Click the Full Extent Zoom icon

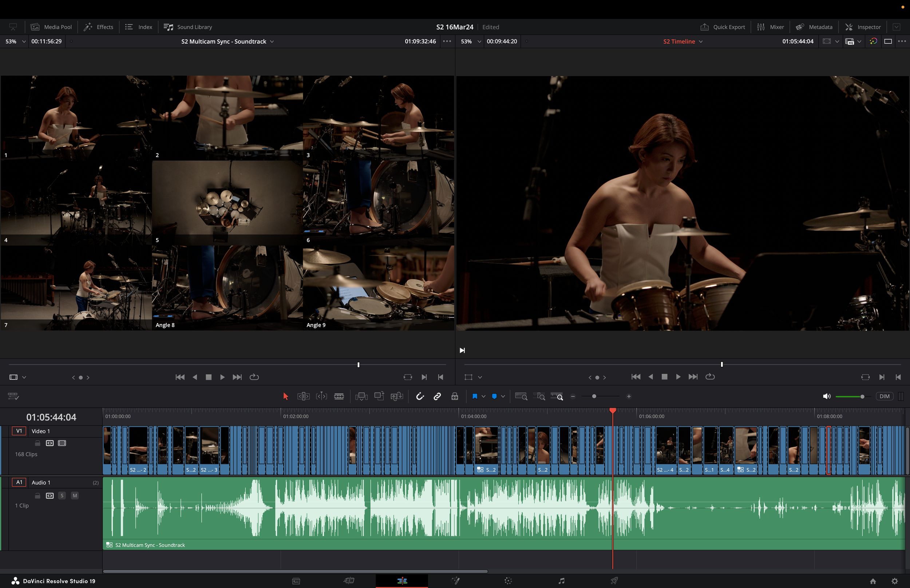(521, 396)
